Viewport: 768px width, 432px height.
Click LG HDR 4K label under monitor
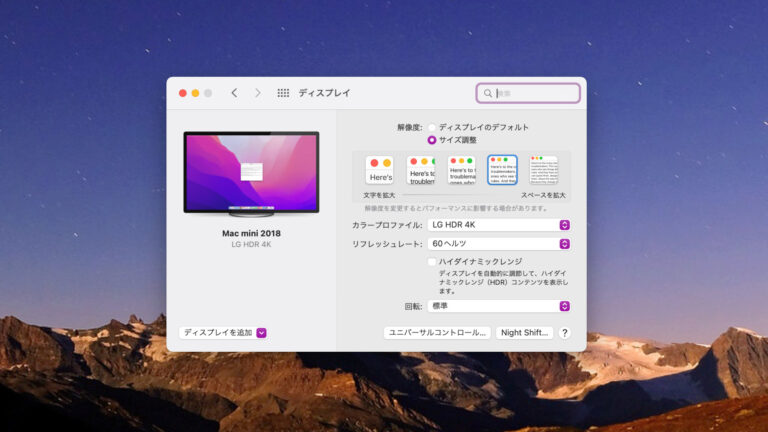pyautogui.click(x=251, y=244)
